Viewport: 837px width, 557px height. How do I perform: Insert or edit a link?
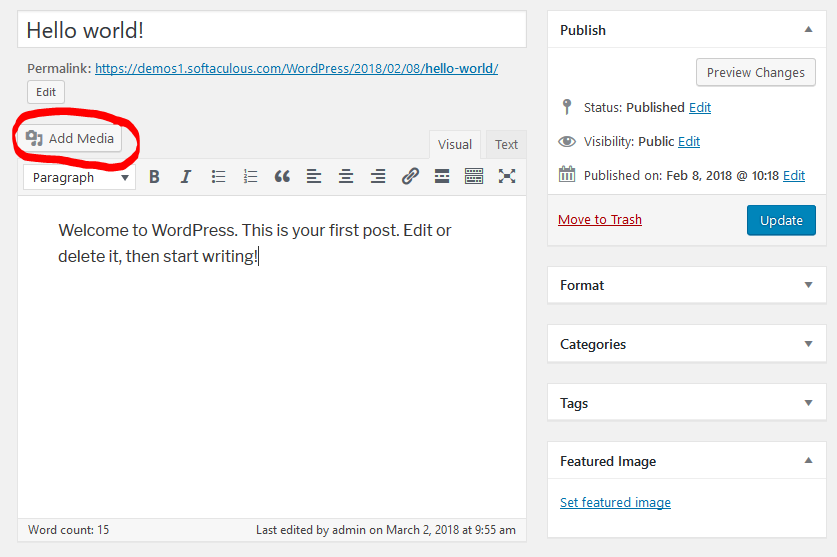410,176
